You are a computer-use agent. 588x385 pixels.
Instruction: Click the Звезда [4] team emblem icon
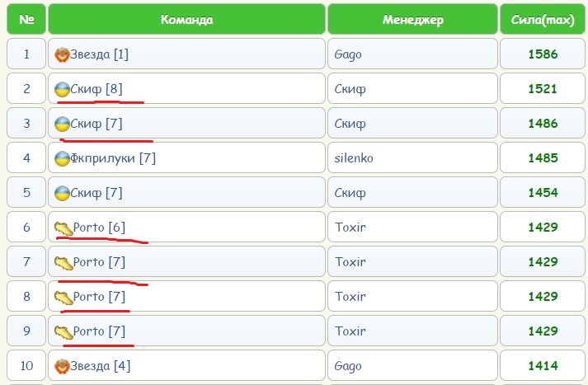click(62, 365)
